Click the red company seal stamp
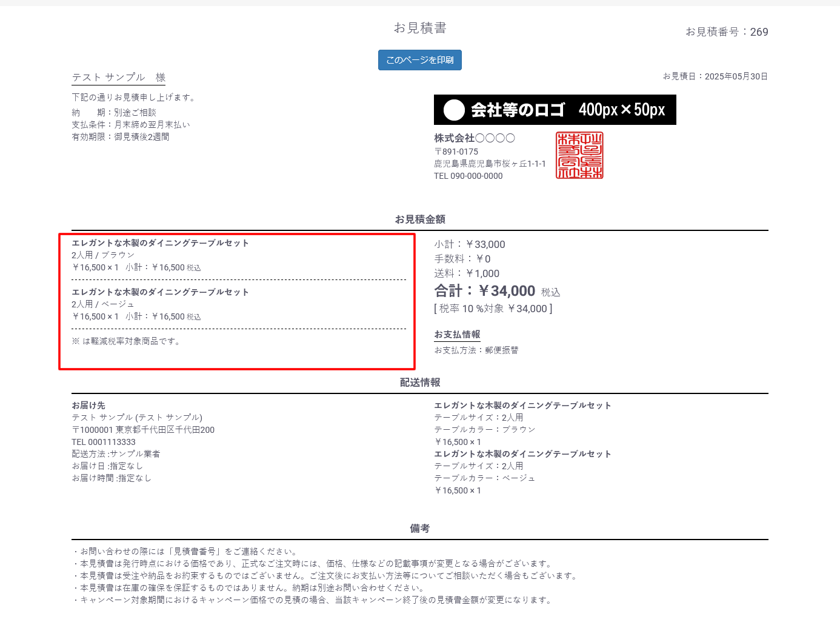 tap(579, 156)
